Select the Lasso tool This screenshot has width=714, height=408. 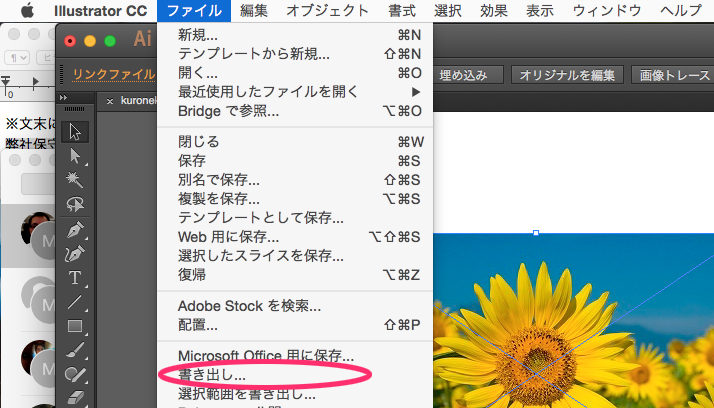(x=75, y=204)
